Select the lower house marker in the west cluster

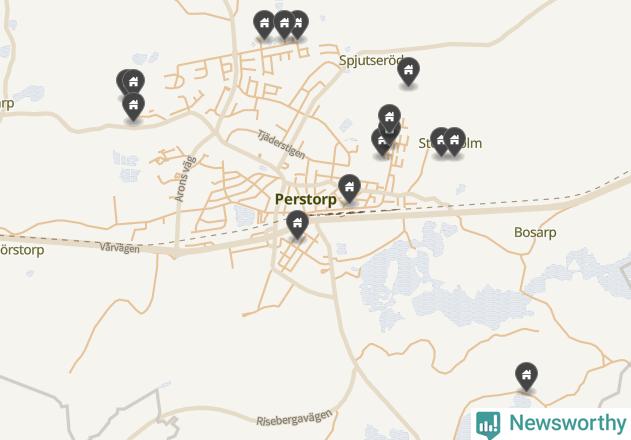[x=133, y=107]
